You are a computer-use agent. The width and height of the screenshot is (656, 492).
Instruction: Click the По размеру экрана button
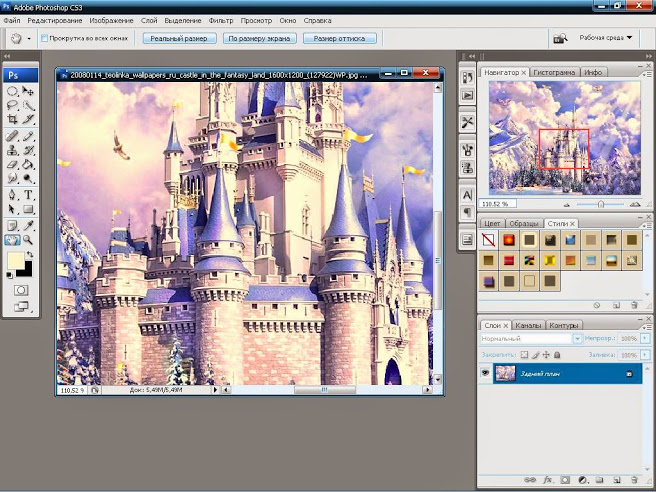(259, 38)
